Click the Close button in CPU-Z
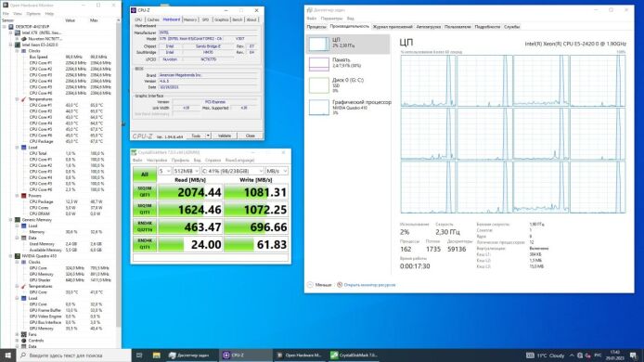 pyautogui.click(x=250, y=136)
